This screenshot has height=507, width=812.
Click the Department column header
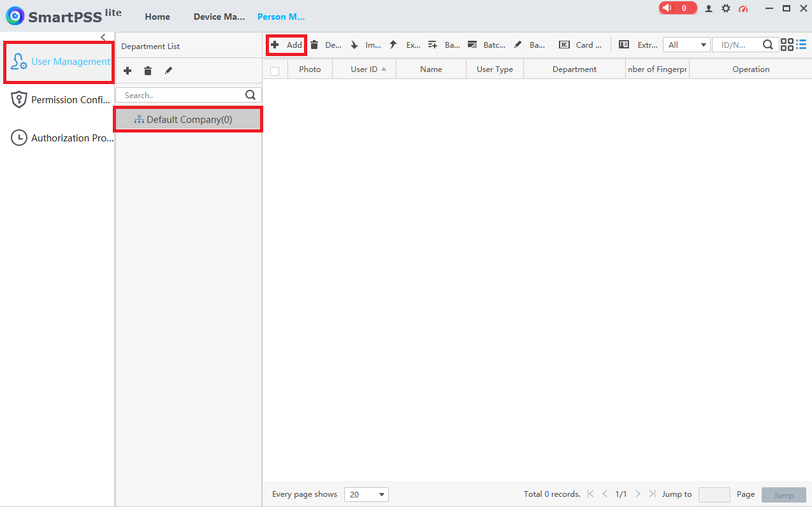574,69
